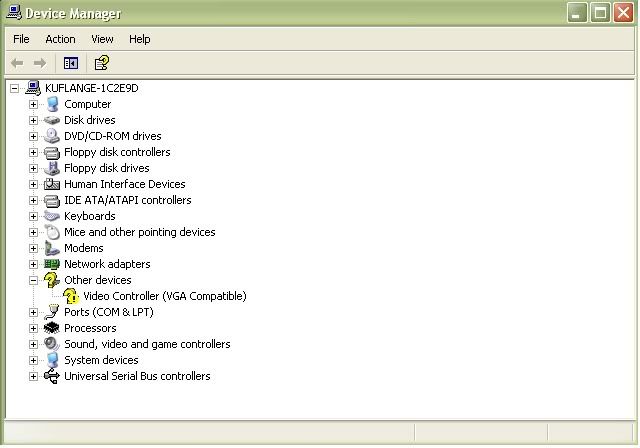Click the Sound, video and game controllers icon
The width and height of the screenshot is (640, 448).
tap(52, 344)
